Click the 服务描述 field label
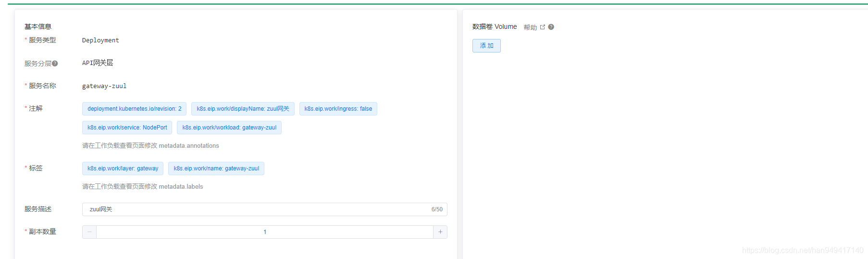Screen dimensions: 868x259 [x=38, y=209]
